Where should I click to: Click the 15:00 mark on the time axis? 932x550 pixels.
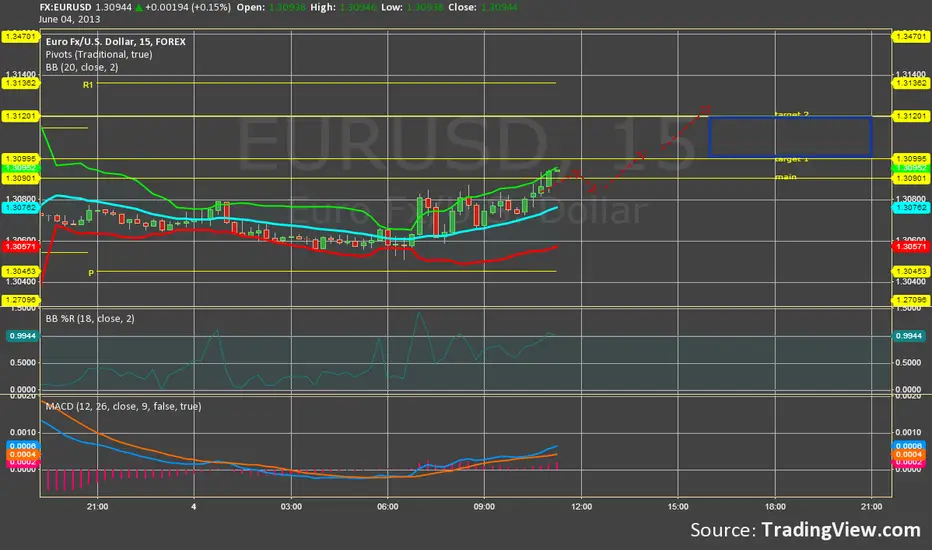point(678,507)
